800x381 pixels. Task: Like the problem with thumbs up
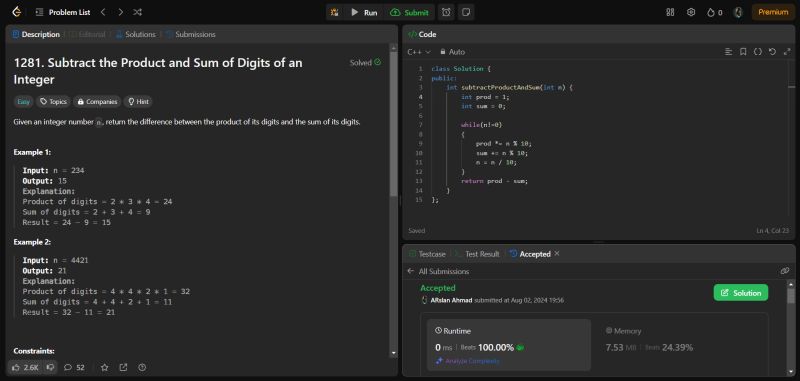point(25,367)
